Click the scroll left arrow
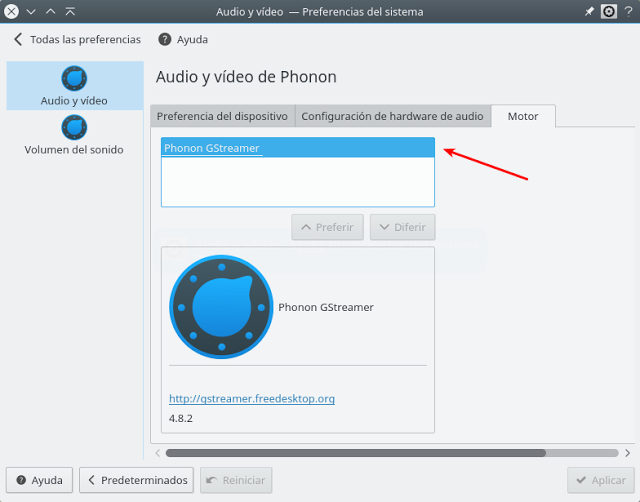Viewport: 640px width, 502px height. tap(158, 453)
